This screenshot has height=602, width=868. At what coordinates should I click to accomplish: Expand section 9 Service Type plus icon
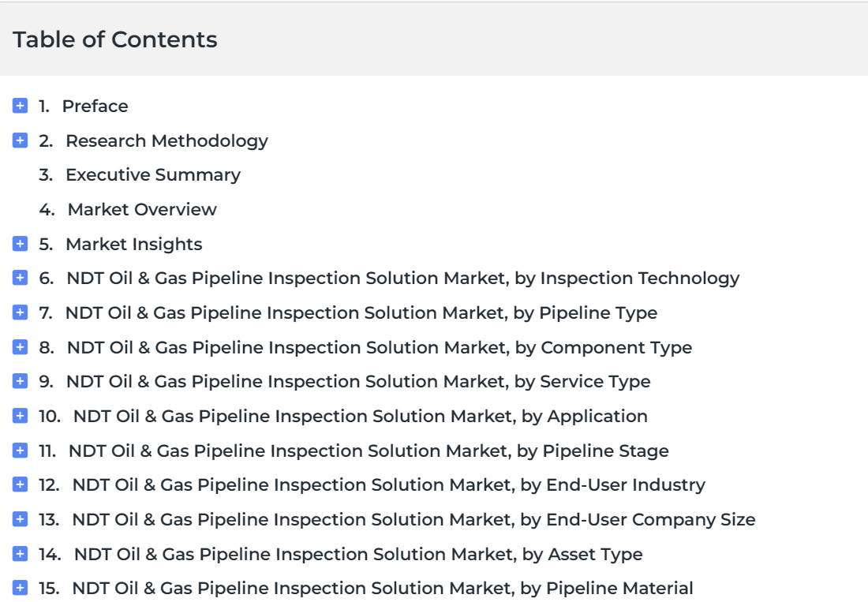(20, 380)
